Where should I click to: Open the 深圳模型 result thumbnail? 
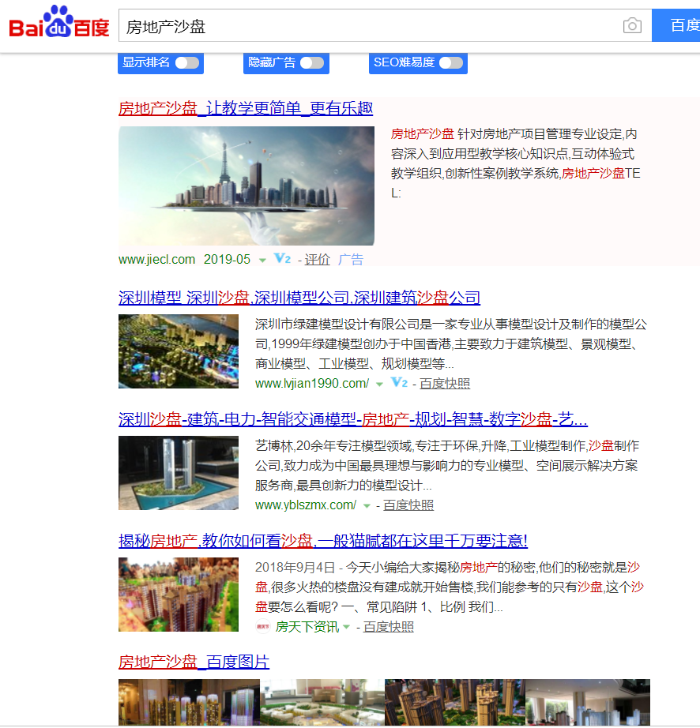(179, 351)
